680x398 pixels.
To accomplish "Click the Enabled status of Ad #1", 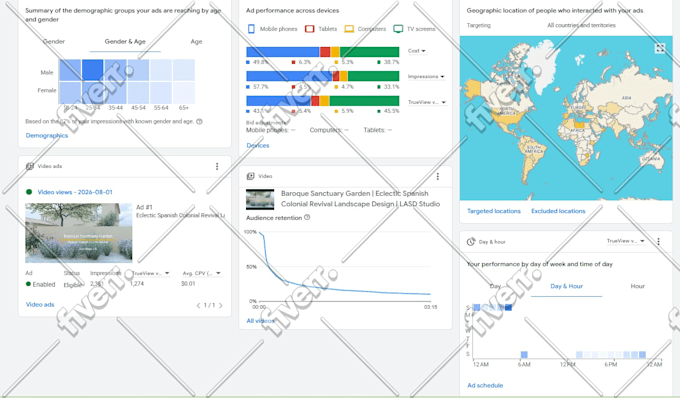I will (40, 284).
